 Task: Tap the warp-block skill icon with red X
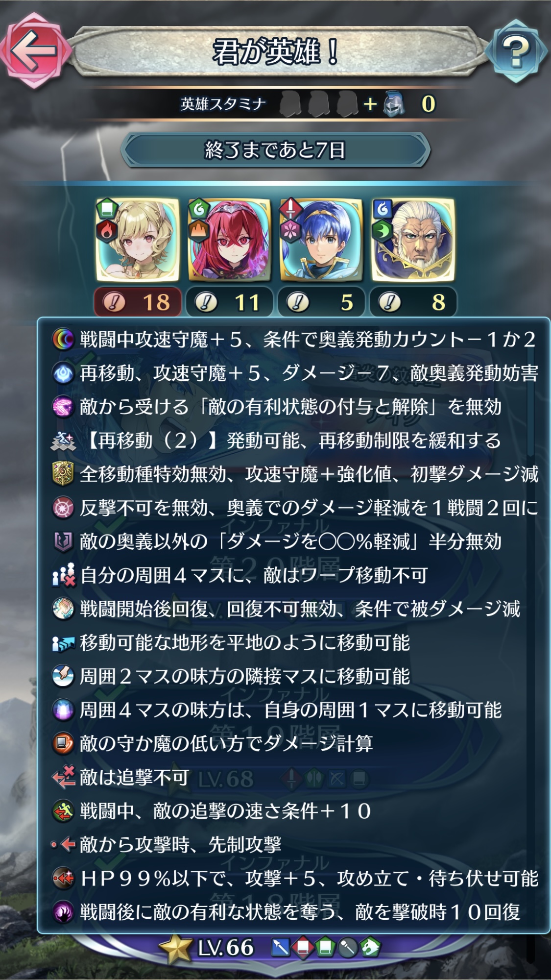[x=64, y=575]
